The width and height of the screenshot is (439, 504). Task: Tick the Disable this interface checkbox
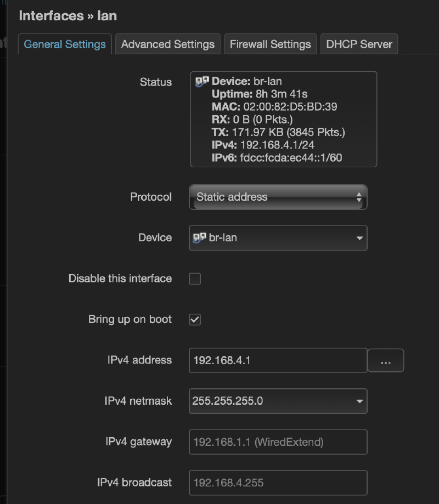[195, 279]
